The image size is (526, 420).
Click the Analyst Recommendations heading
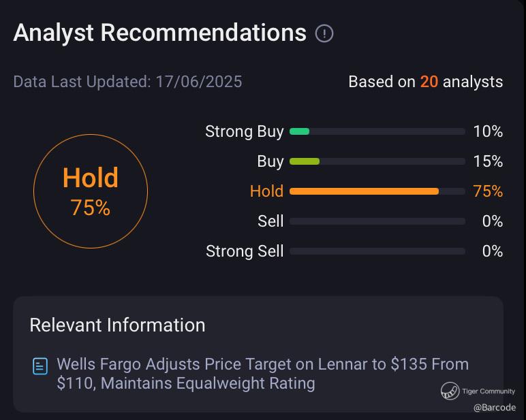click(x=159, y=33)
